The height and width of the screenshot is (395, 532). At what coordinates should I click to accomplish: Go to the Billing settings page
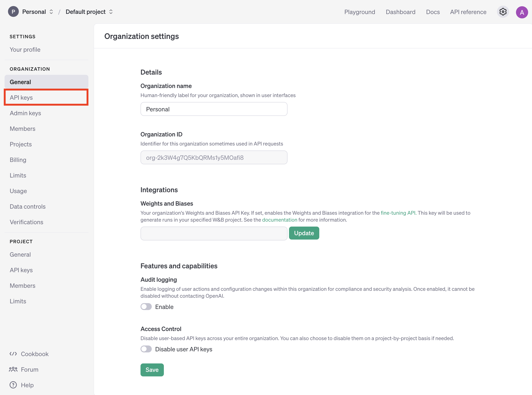pyautogui.click(x=18, y=160)
